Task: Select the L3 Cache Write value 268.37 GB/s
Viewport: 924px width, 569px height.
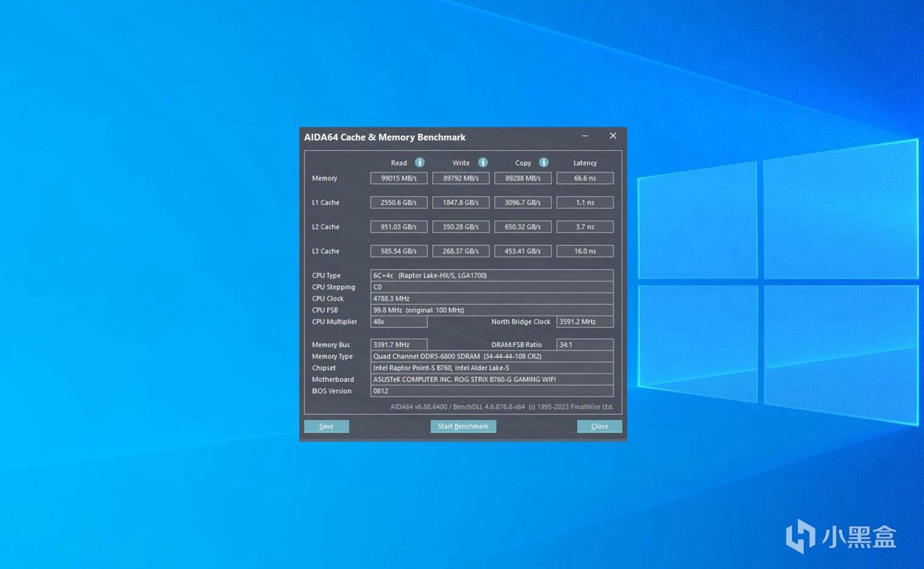Action: pyautogui.click(x=461, y=251)
